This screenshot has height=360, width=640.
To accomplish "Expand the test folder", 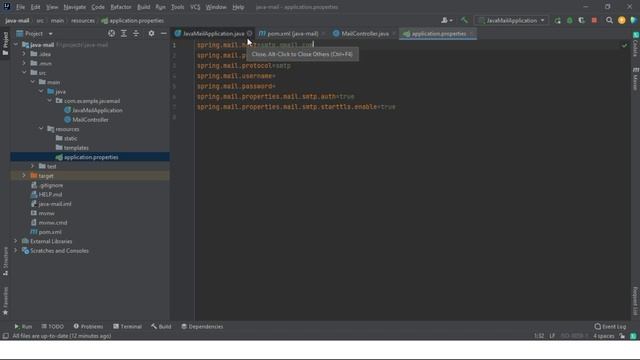I will point(33,166).
